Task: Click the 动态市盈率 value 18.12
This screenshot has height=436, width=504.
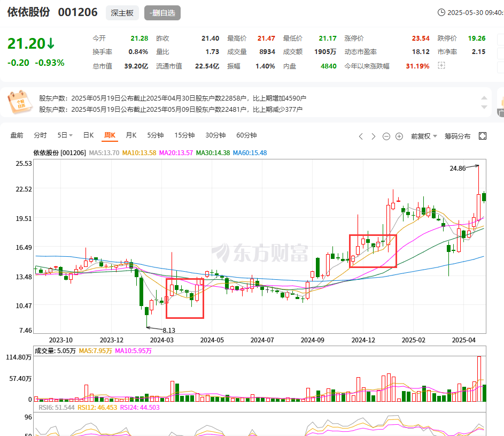Action: click(x=421, y=52)
